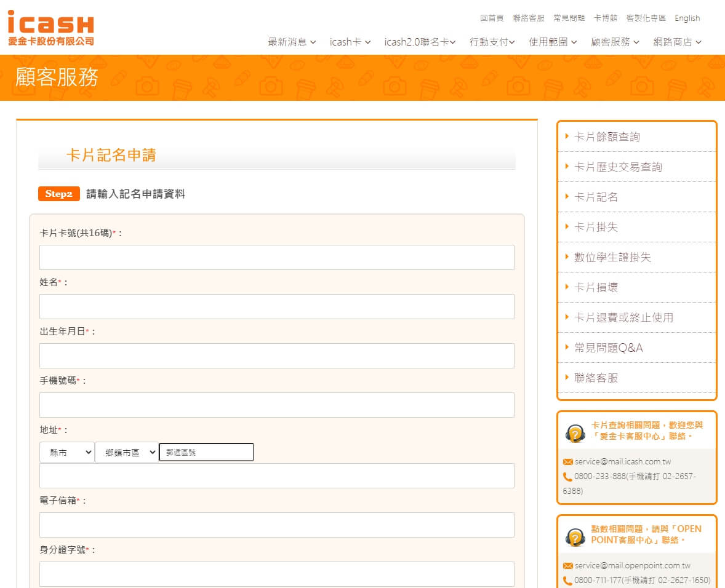The image size is (725, 588).
Task: Click the 郵遞區號 postal code field
Action: point(206,452)
